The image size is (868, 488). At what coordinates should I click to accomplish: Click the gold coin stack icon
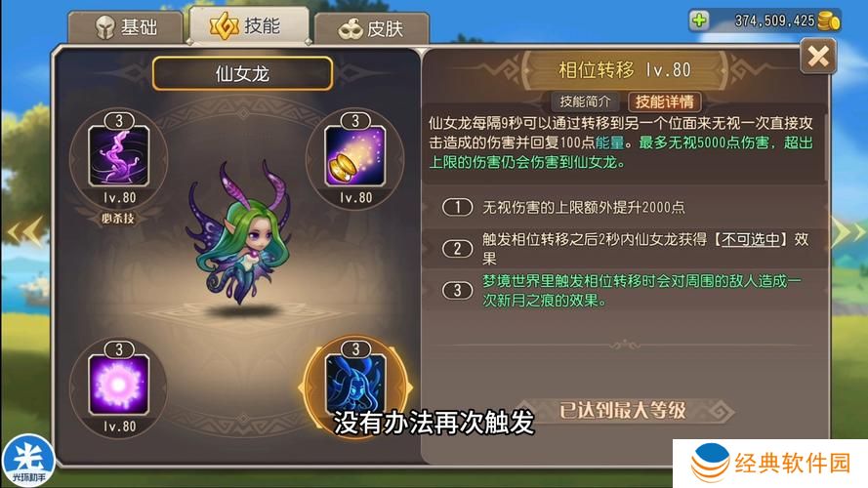coord(829,21)
